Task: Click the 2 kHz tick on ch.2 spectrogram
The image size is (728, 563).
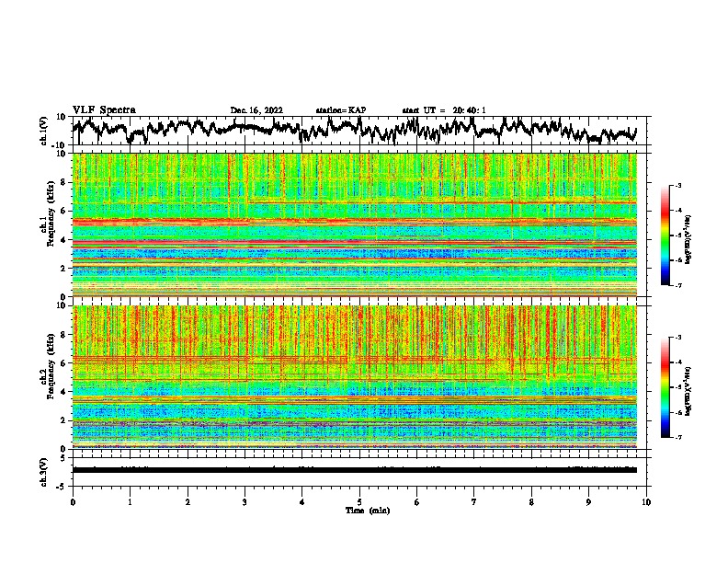Action: pyautogui.click(x=63, y=420)
